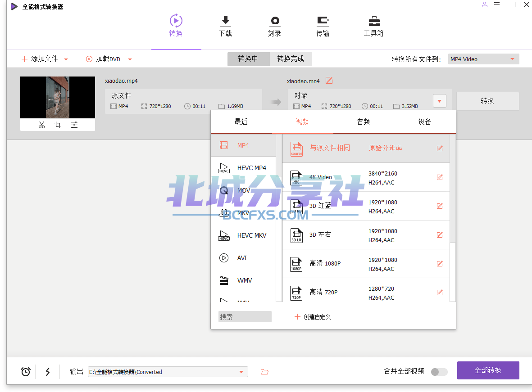Click the 1080P preset file icon
The image size is (532, 392).
(x=296, y=264)
